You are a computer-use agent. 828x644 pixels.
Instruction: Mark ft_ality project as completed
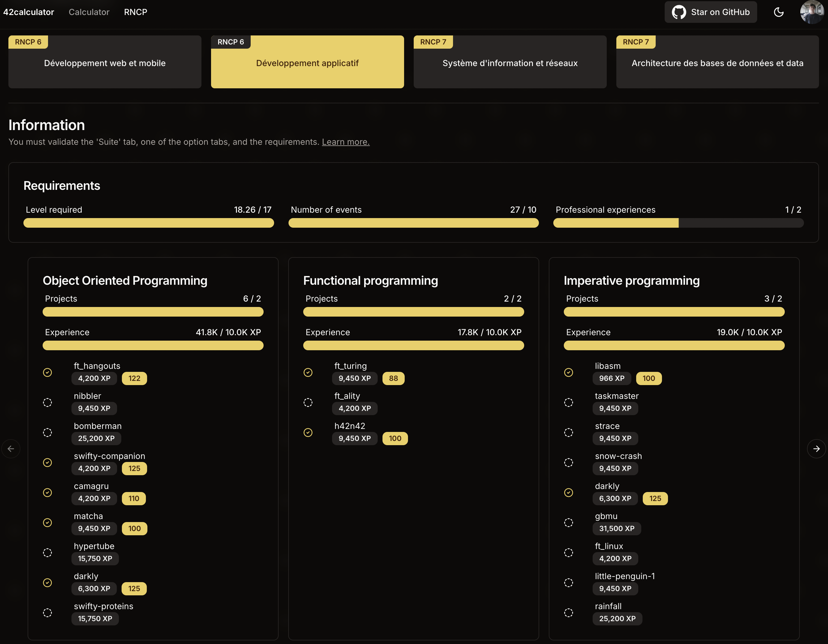tap(308, 402)
